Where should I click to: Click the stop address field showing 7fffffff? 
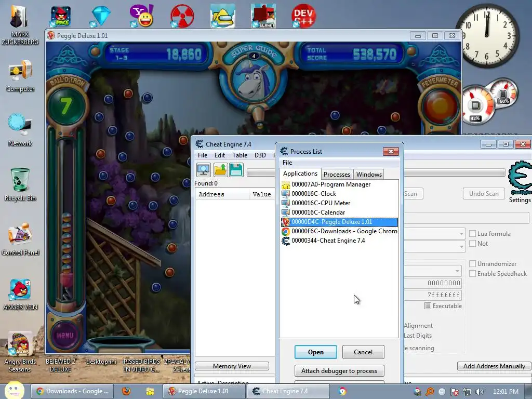point(433,295)
